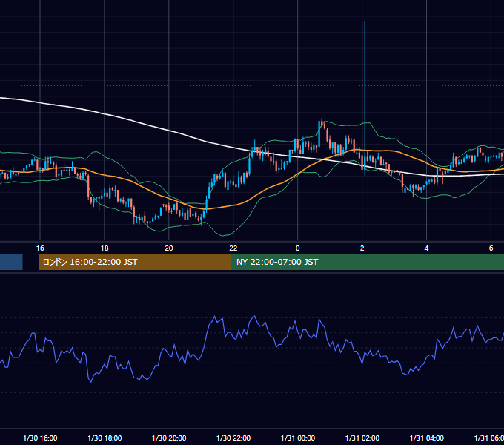Click the 1/31 04:00 date label

pos(426,438)
